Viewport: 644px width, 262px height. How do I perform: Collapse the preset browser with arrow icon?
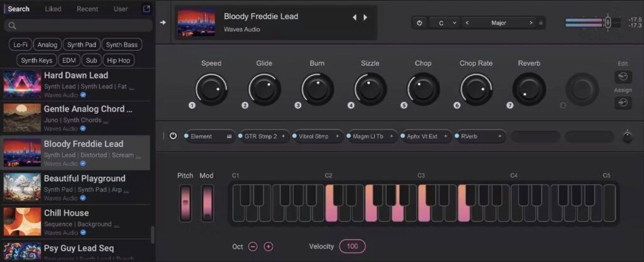click(163, 23)
